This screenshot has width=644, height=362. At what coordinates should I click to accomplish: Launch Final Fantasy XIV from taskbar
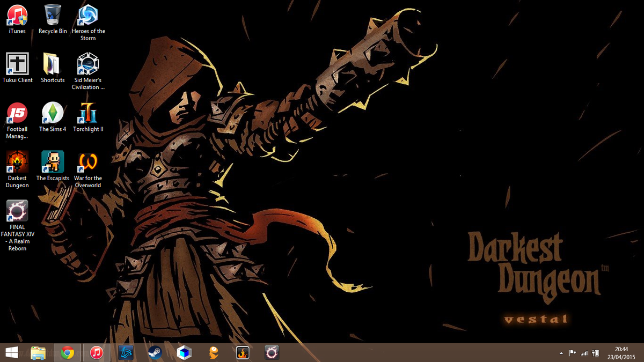coord(272,352)
